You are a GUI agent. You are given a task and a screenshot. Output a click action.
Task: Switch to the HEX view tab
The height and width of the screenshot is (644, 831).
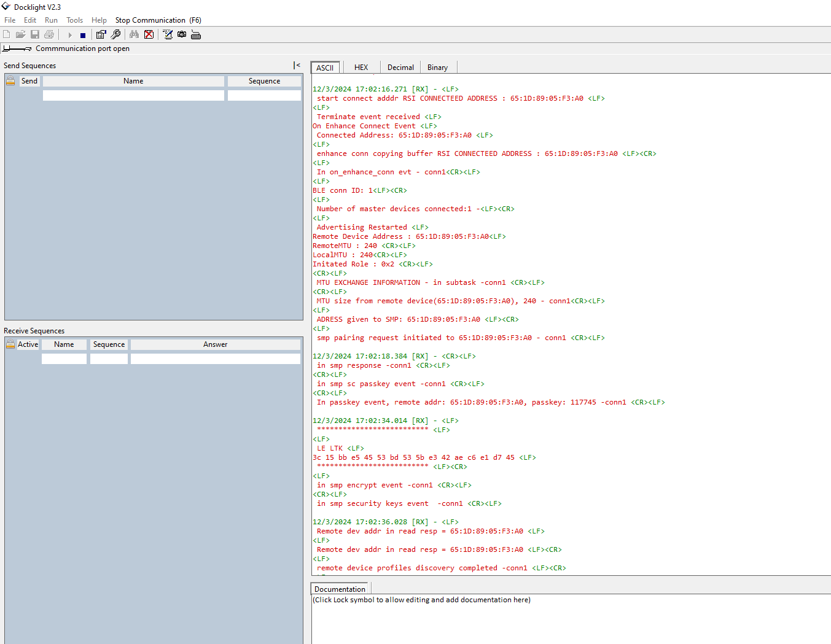coord(361,67)
